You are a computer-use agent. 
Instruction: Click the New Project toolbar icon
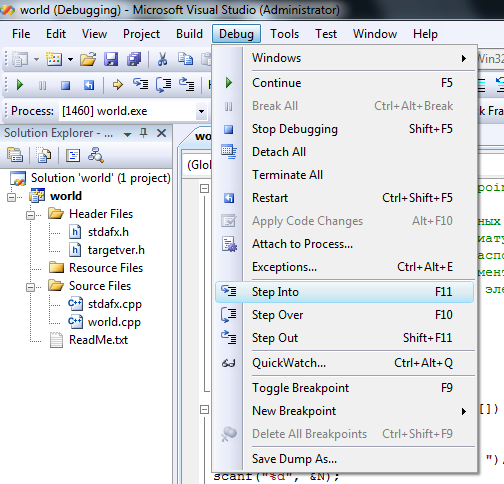pos(20,60)
